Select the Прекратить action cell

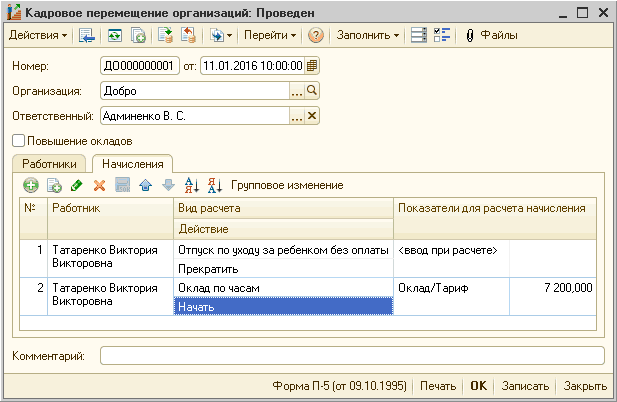pyautogui.click(x=283, y=269)
